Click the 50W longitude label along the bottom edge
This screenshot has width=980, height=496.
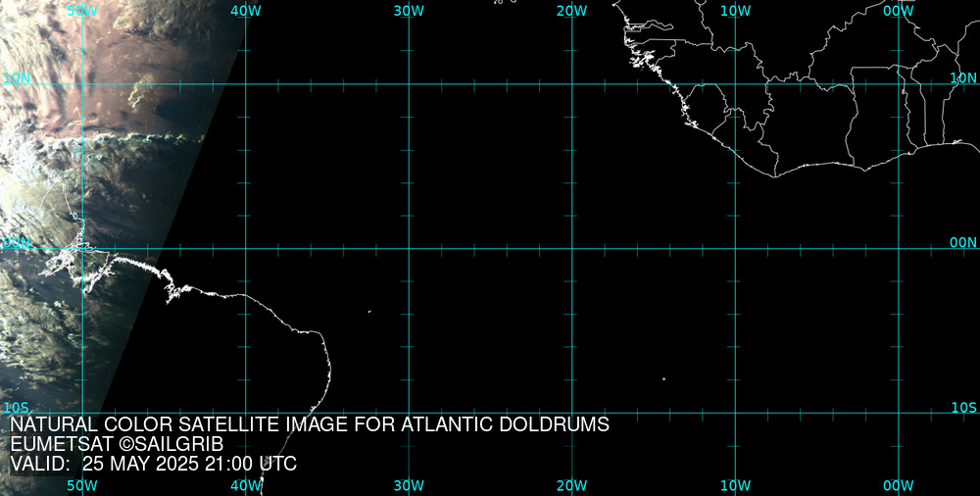tap(82, 486)
